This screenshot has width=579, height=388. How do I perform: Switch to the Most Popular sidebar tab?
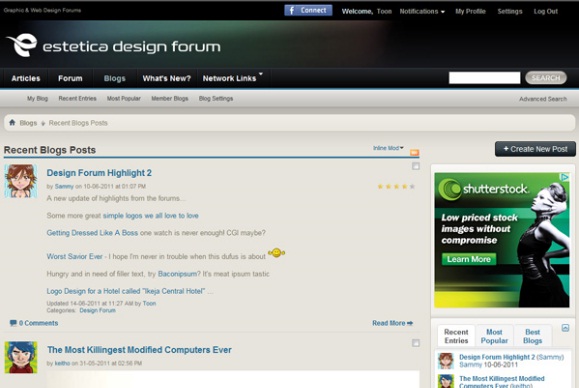coord(494,336)
